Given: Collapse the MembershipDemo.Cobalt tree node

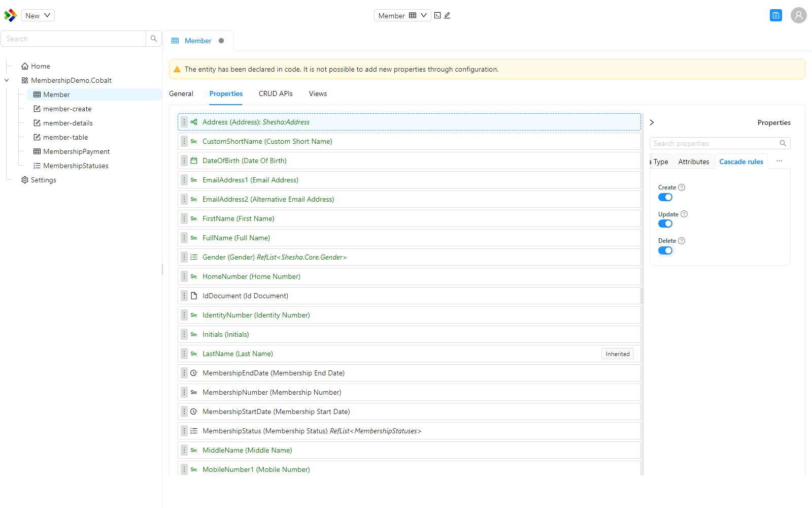Looking at the screenshot, I should (x=7, y=80).
